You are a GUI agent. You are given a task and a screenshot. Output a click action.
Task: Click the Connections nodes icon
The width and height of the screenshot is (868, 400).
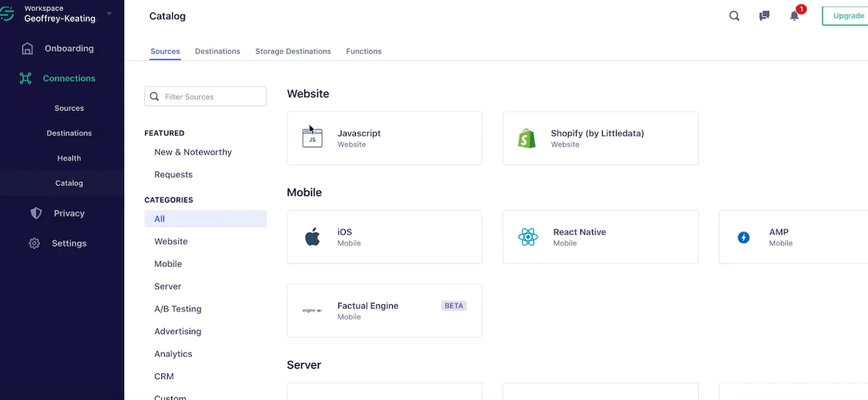click(25, 78)
